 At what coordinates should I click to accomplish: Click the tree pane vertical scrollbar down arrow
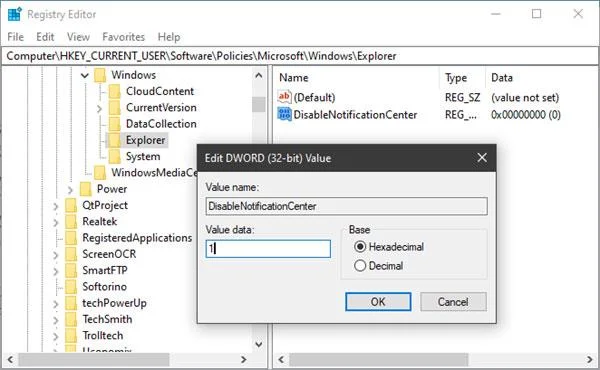(x=259, y=344)
